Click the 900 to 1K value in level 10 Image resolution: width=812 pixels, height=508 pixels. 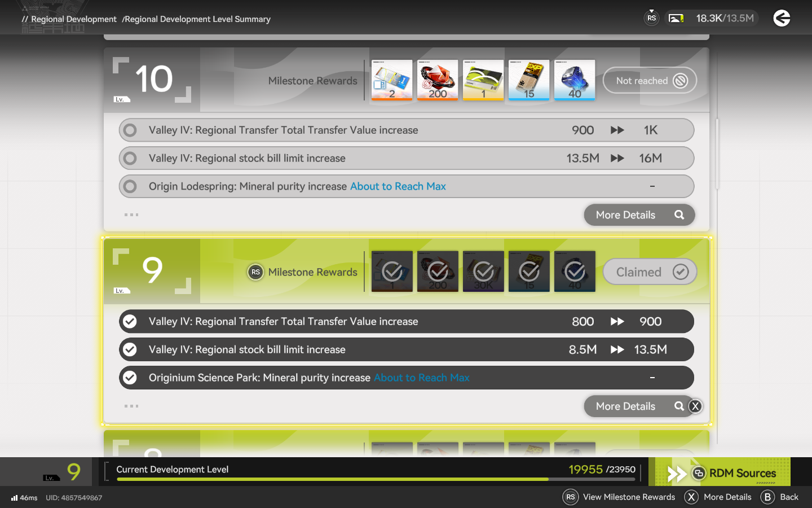[x=615, y=130]
